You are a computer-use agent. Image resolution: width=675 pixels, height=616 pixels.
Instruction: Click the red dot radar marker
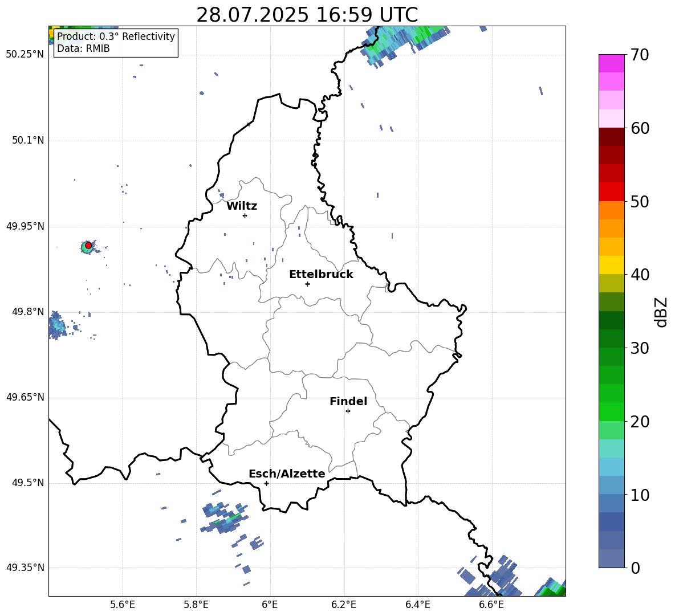[x=88, y=246]
